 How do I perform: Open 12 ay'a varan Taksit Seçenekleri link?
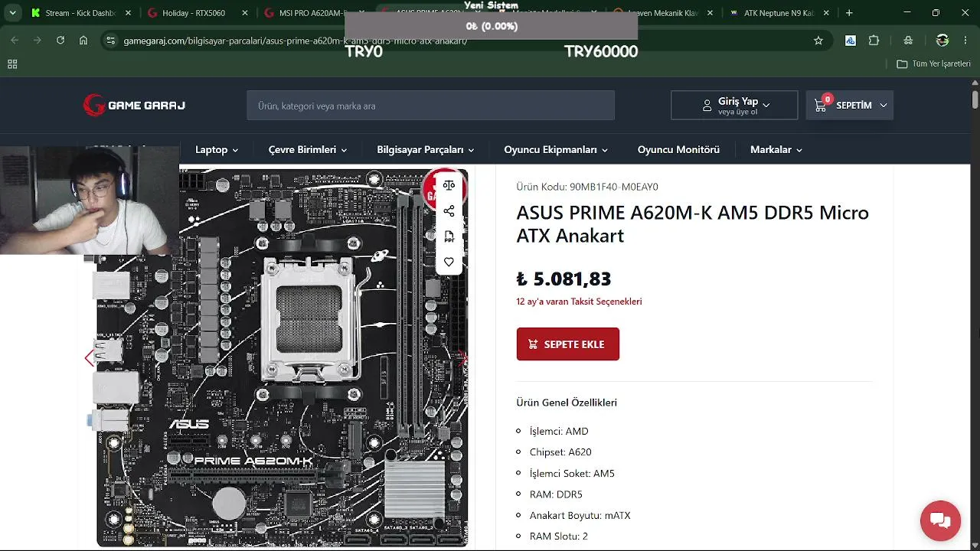pyautogui.click(x=579, y=302)
